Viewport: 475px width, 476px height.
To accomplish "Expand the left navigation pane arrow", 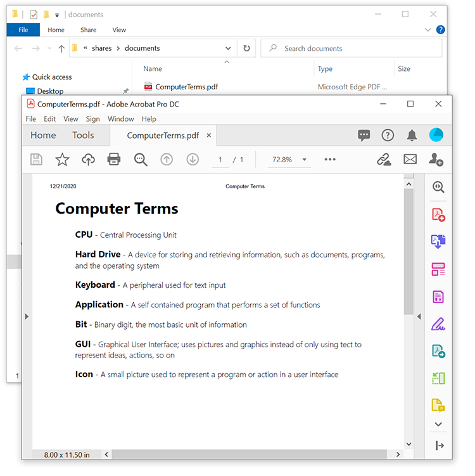I will pyautogui.click(x=27, y=317).
